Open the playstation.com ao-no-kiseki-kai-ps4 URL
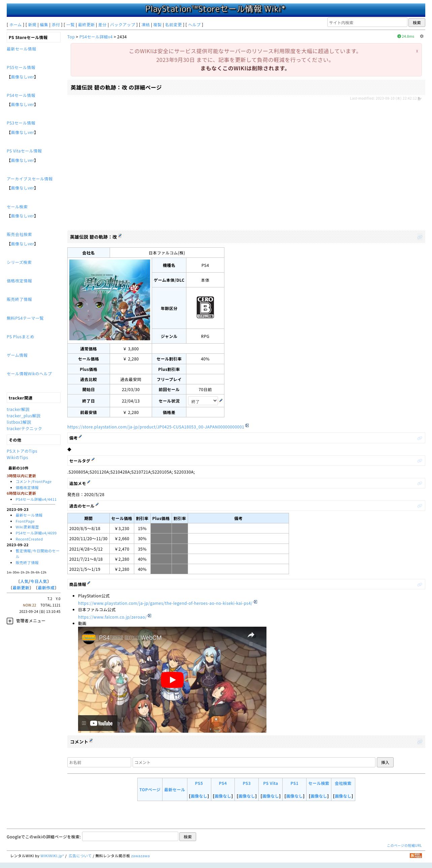Screen dimensions: 432x868 tap(165, 603)
